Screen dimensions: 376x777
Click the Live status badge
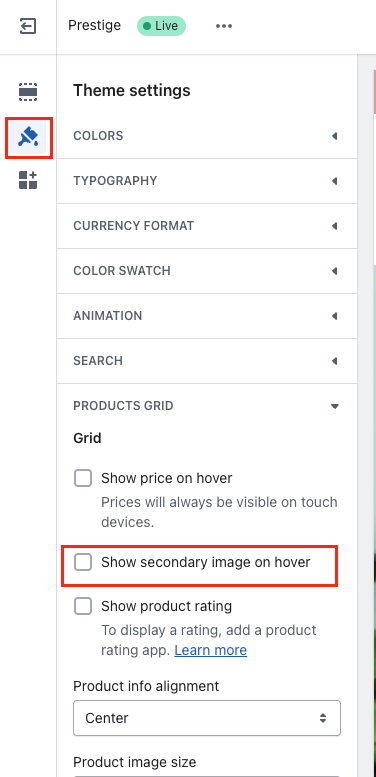(161, 26)
